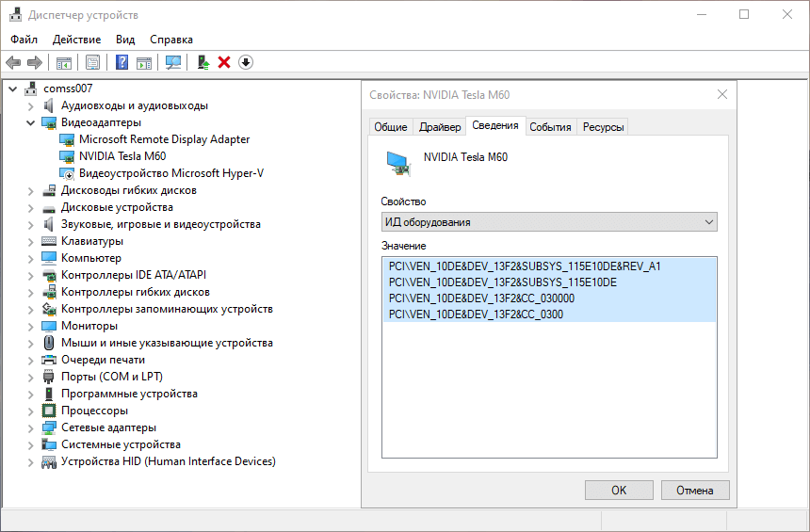The height and width of the screenshot is (532, 810).
Task: Click the icon beside Microsoft Remote Display Adapter
Action: point(67,140)
